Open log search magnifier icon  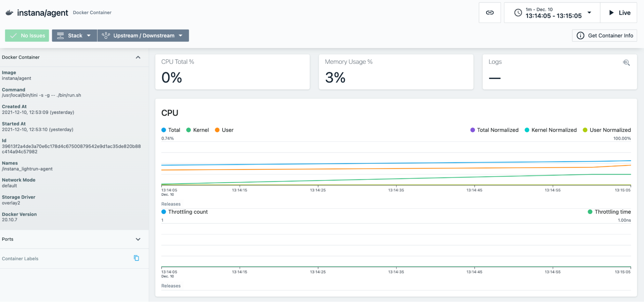click(x=626, y=62)
